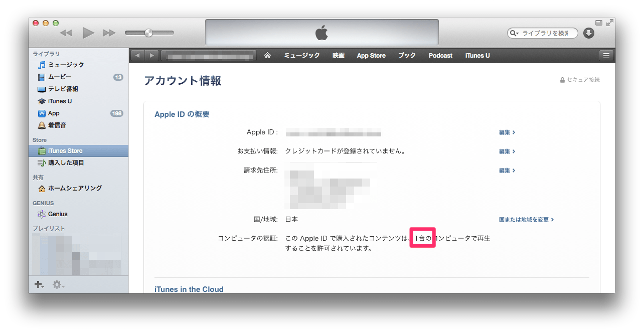
Task: Select iTunes Store in the sidebar
Action: pos(78,150)
